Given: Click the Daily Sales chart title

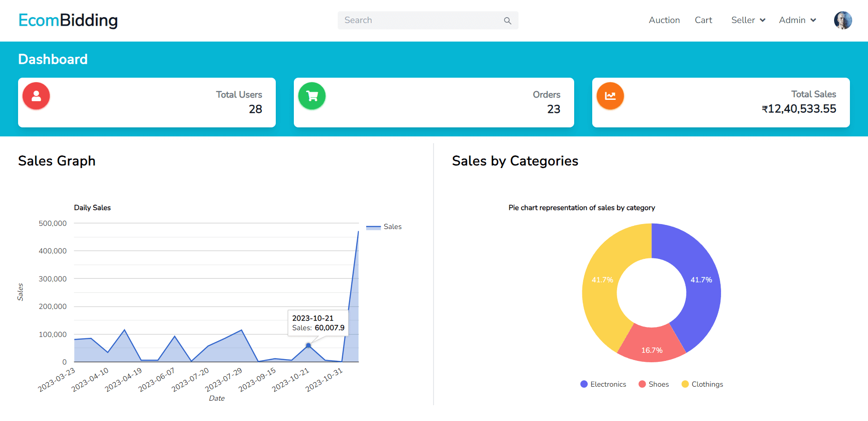Looking at the screenshot, I should pyautogui.click(x=92, y=207).
